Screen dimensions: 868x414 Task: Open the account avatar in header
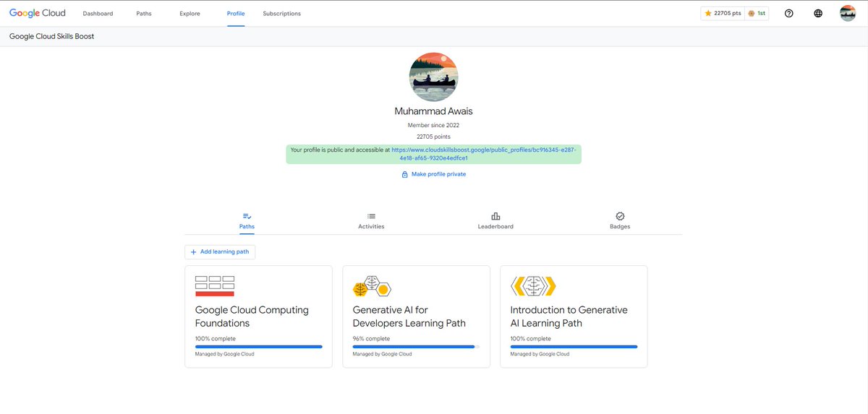click(848, 13)
